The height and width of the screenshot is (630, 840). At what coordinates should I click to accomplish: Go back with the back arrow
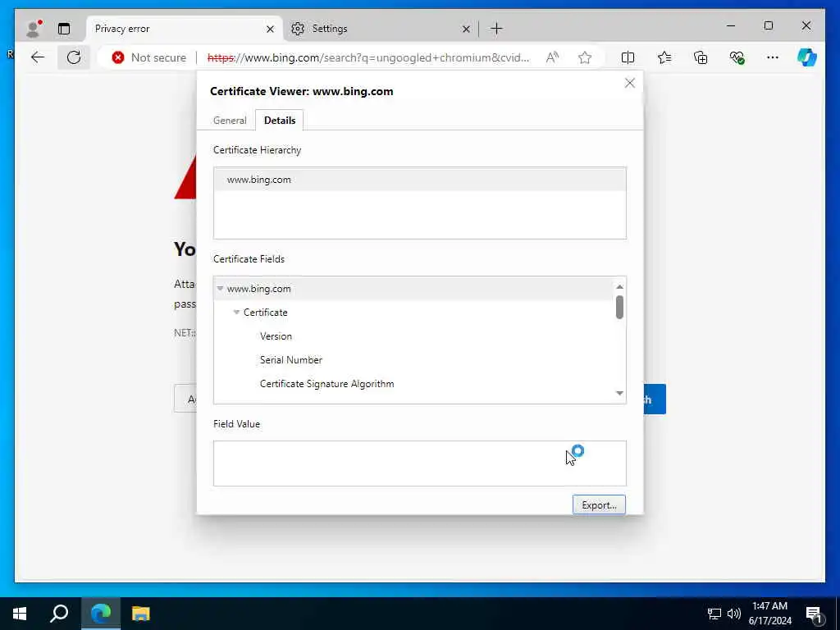pos(38,57)
